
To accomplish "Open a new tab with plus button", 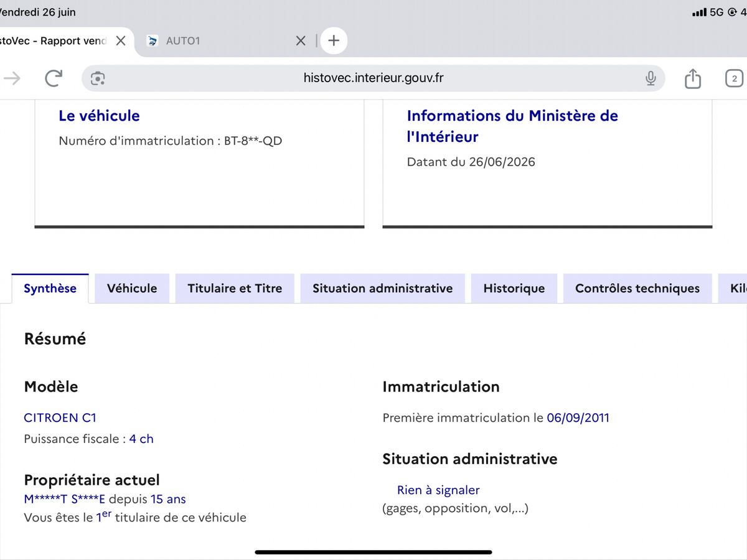I will tap(334, 41).
